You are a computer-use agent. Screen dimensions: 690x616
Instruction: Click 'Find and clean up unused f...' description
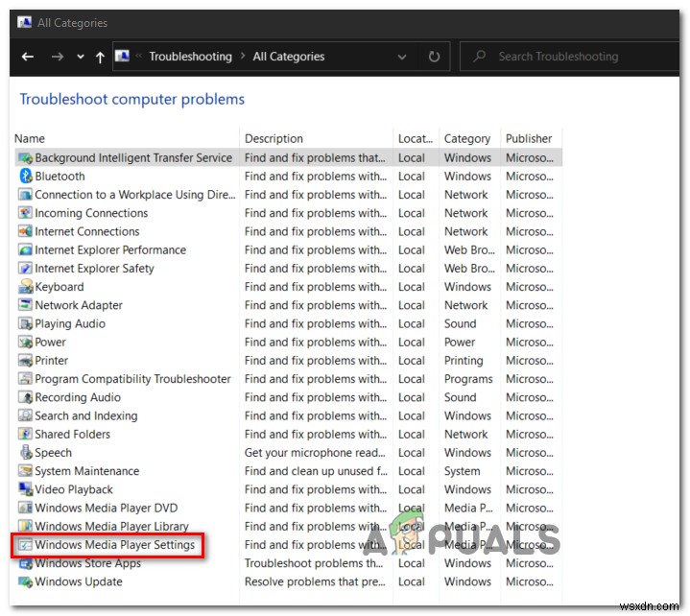[316, 471]
